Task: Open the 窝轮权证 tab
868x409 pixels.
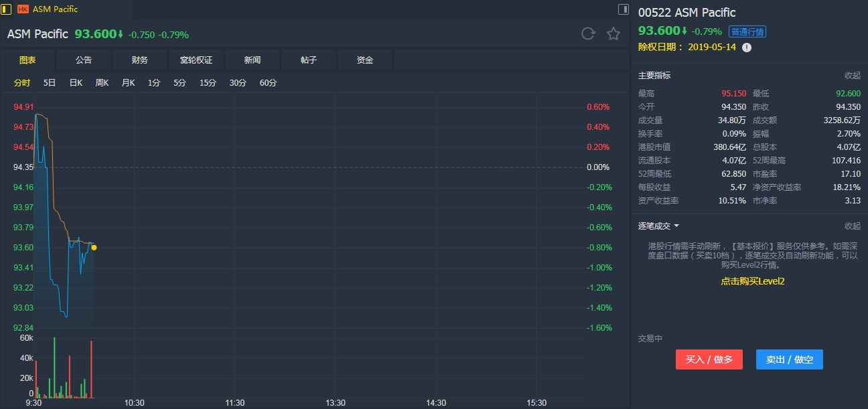Action: point(196,60)
